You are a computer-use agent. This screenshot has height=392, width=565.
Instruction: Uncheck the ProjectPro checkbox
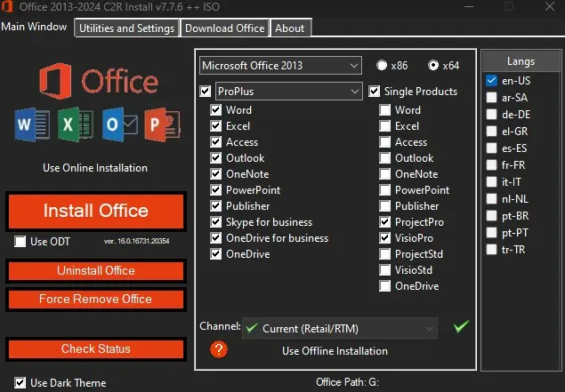[385, 221]
